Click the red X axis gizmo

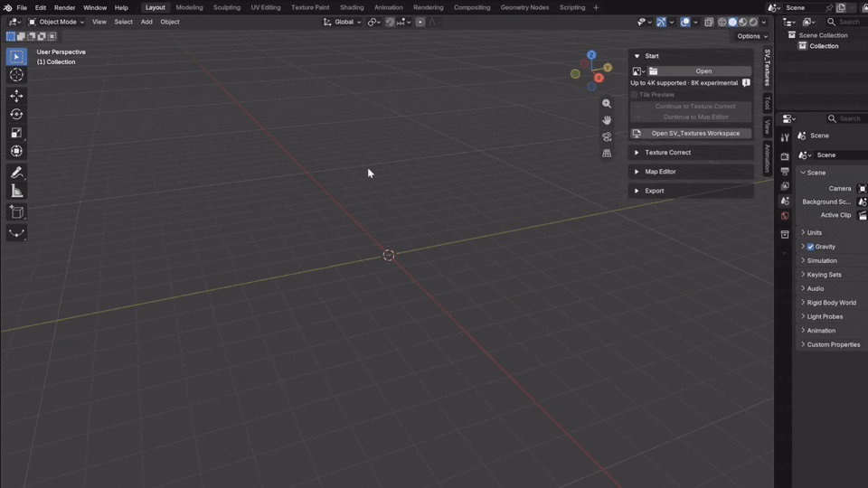[x=599, y=78]
